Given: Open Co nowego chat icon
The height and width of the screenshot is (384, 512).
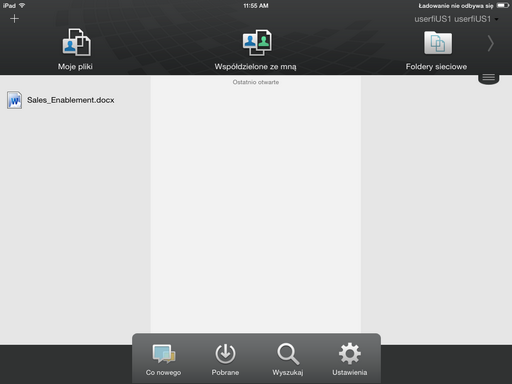Looking at the screenshot, I should 164,354.
